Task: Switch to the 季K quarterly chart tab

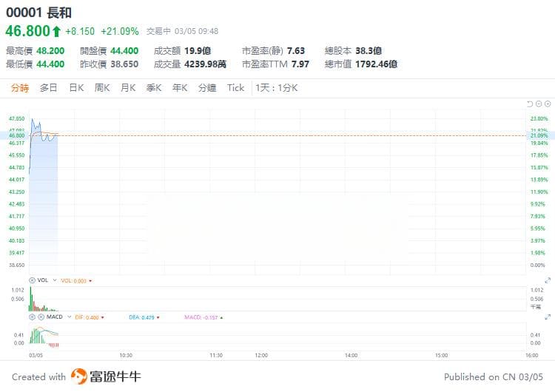Action: tap(154, 88)
